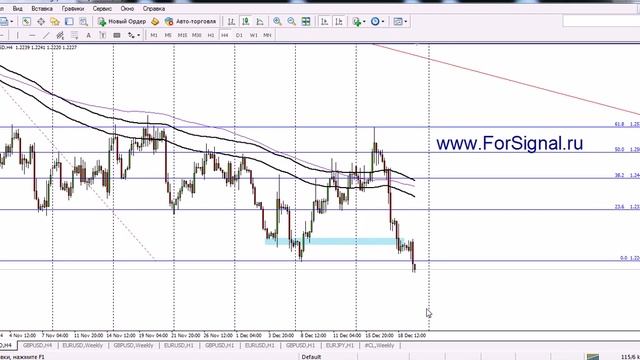The height and width of the screenshot is (360, 640).
Task: Switch to GBPUSD,Weekly chart tab
Action: coord(133,346)
